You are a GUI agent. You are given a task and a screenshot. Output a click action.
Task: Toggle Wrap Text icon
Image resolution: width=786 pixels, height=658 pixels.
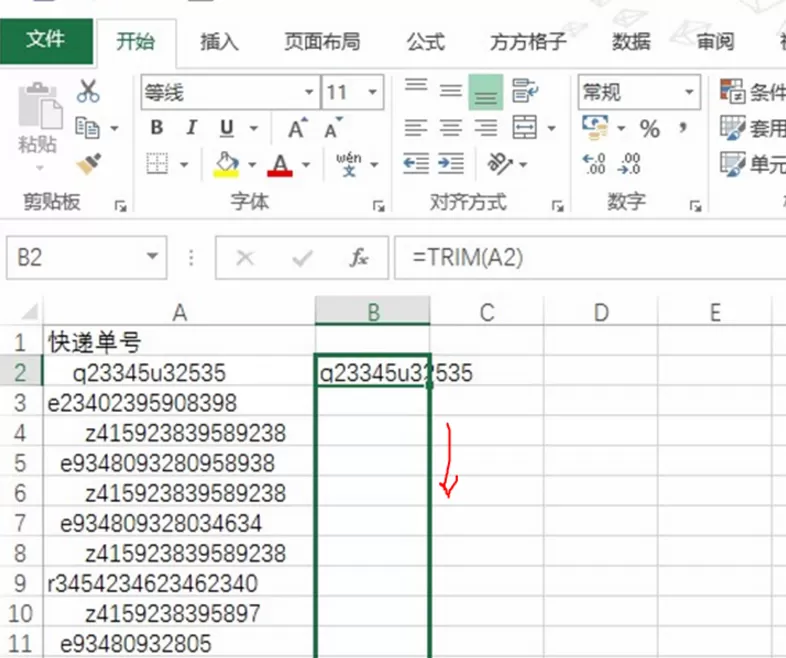pos(524,91)
